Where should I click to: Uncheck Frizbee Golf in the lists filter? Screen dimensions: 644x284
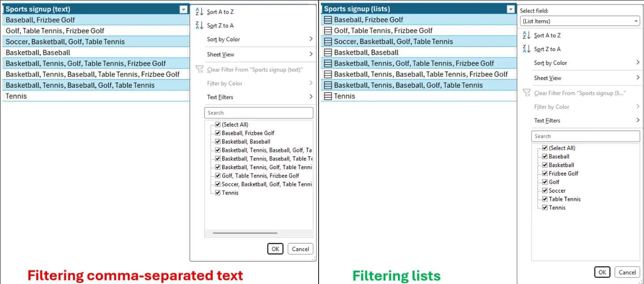[x=545, y=173]
